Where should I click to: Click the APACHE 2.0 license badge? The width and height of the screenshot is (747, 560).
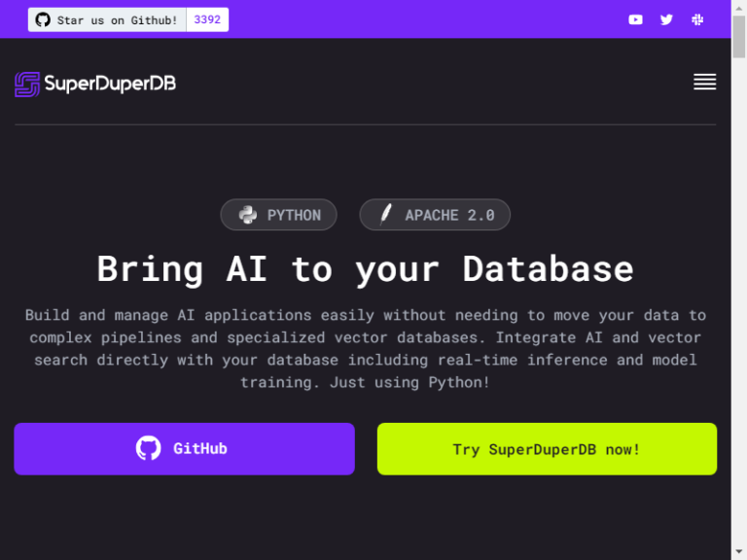(x=435, y=215)
